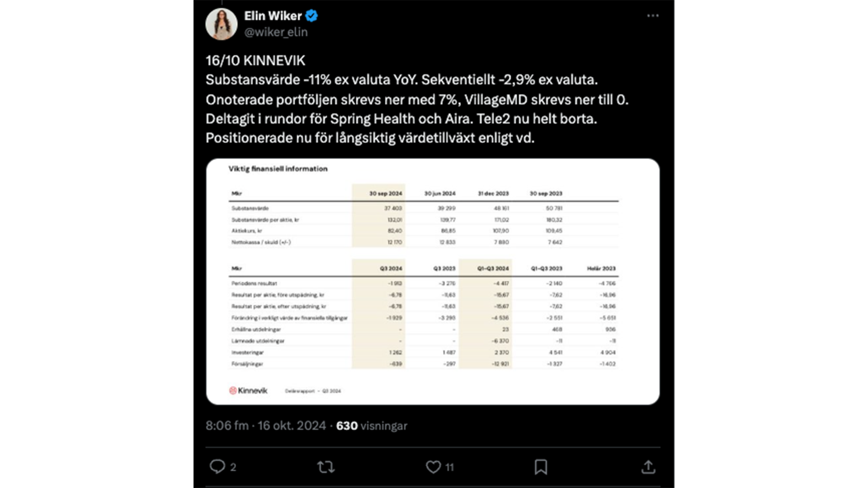
Task: Click the blue verified badge beside Elin Wiker
Action: pyautogui.click(x=311, y=16)
